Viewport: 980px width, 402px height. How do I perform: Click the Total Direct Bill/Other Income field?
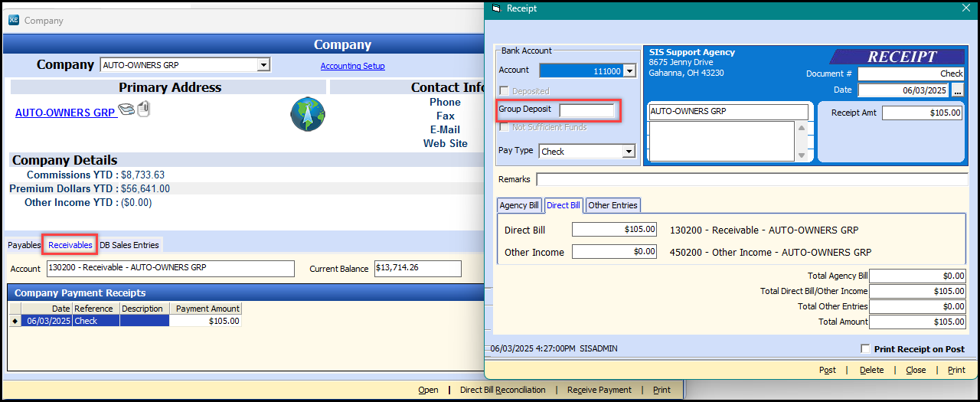(x=917, y=291)
